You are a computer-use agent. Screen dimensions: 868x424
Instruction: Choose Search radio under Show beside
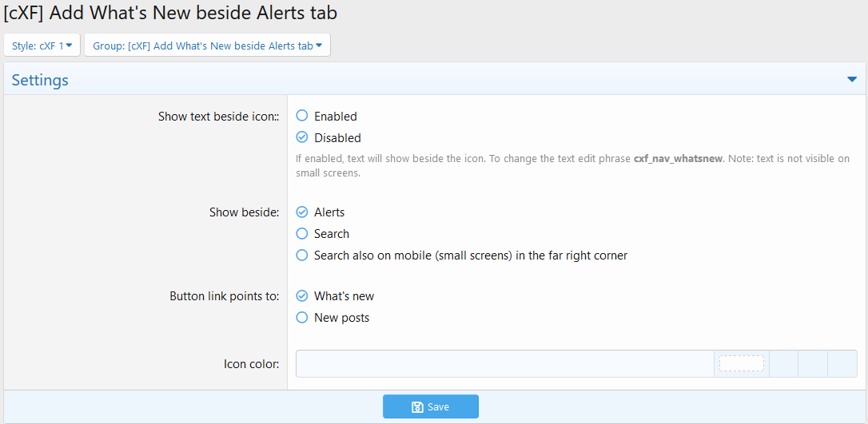(302, 234)
